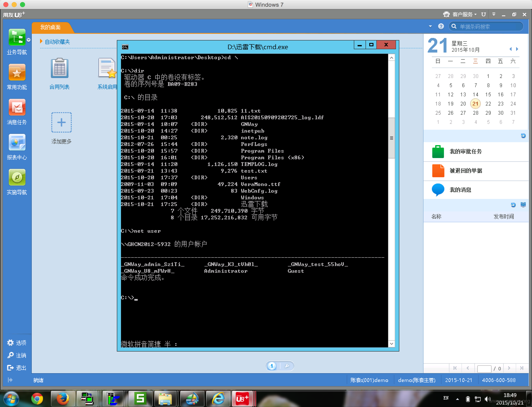Screen dimensions: 532x407
Task: Click the help question mark icon
Action: coord(441,26)
